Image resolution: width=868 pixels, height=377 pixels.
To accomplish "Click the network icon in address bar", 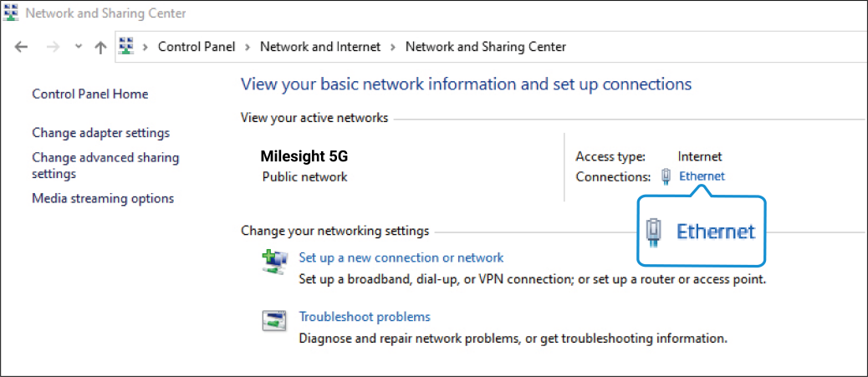I will click(127, 47).
